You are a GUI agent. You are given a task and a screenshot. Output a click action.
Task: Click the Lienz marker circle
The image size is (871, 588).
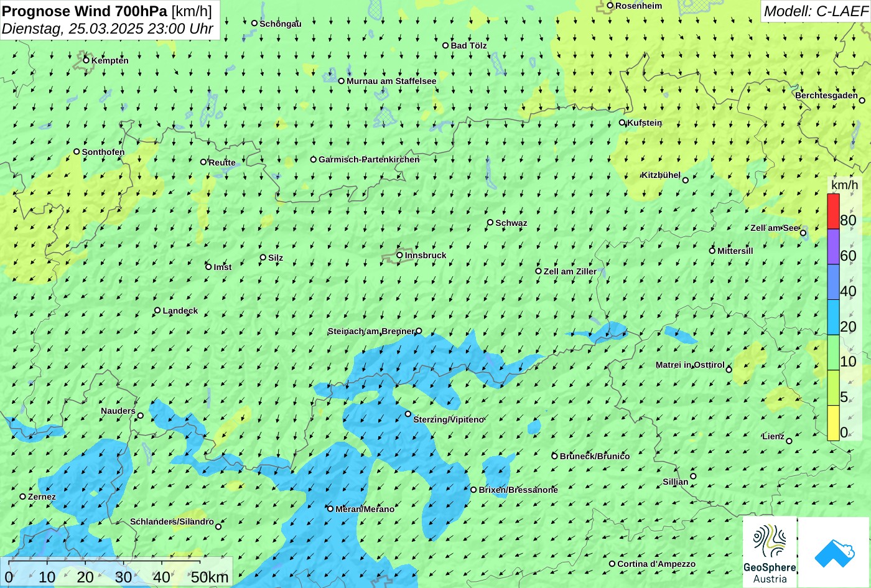(789, 441)
